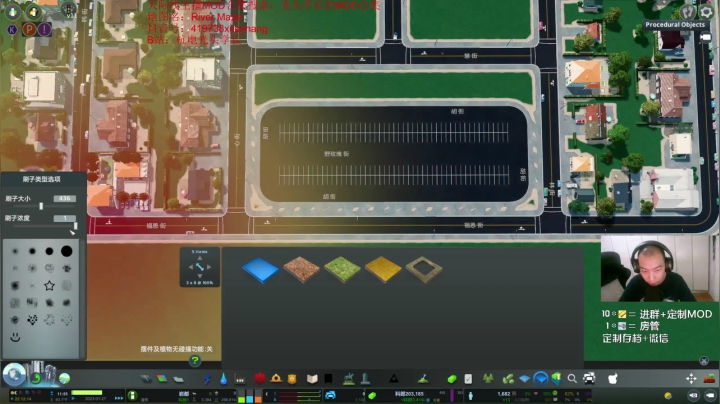Open the city info i button
The height and width of the screenshot is (404, 720).
[132, 395]
